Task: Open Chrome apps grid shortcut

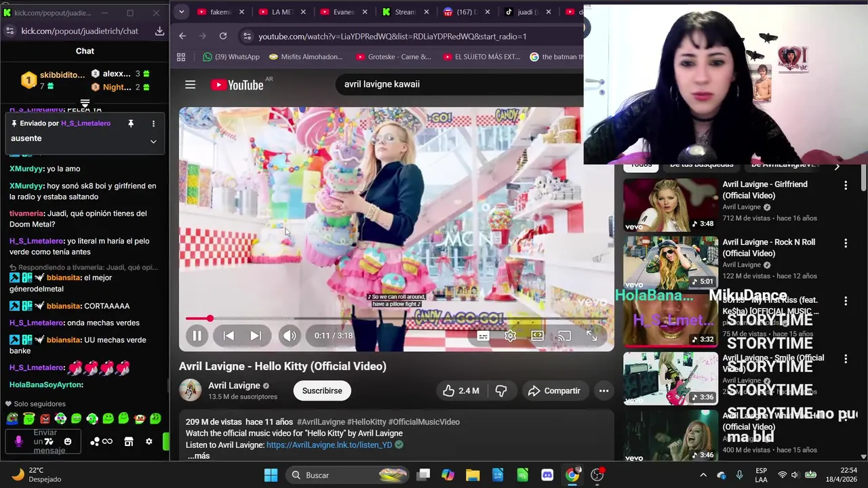Action: coord(181,57)
